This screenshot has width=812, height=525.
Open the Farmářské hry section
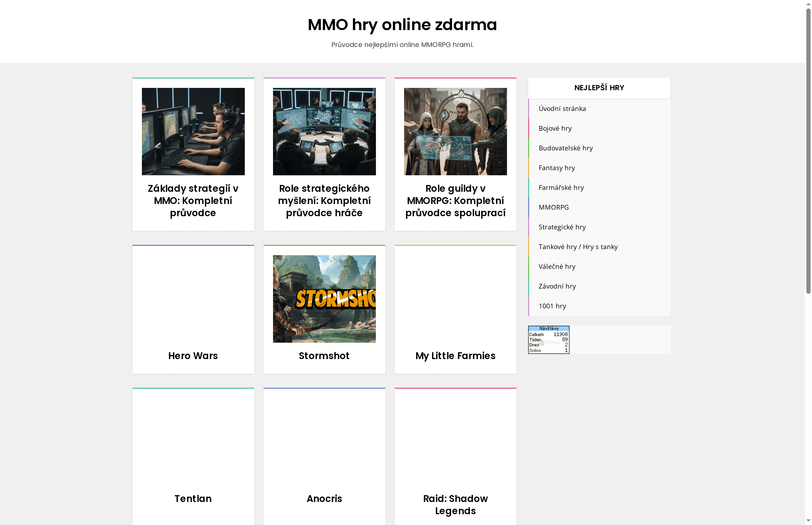coord(561,188)
